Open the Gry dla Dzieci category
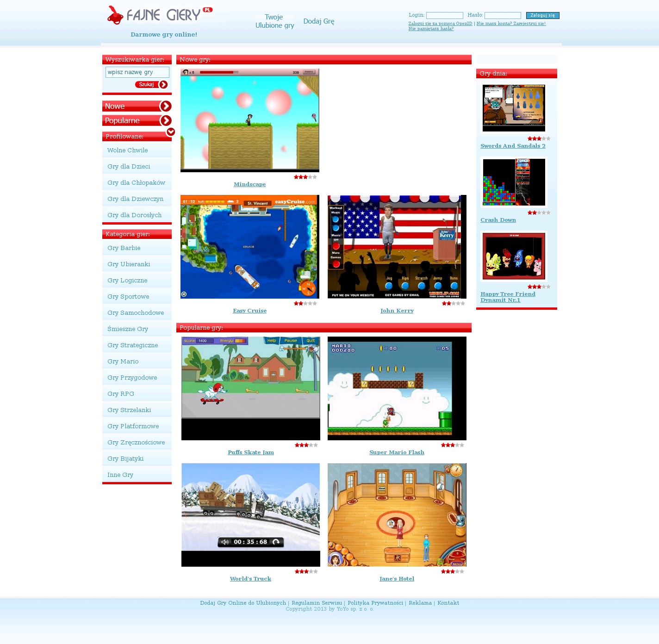 pos(137,167)
